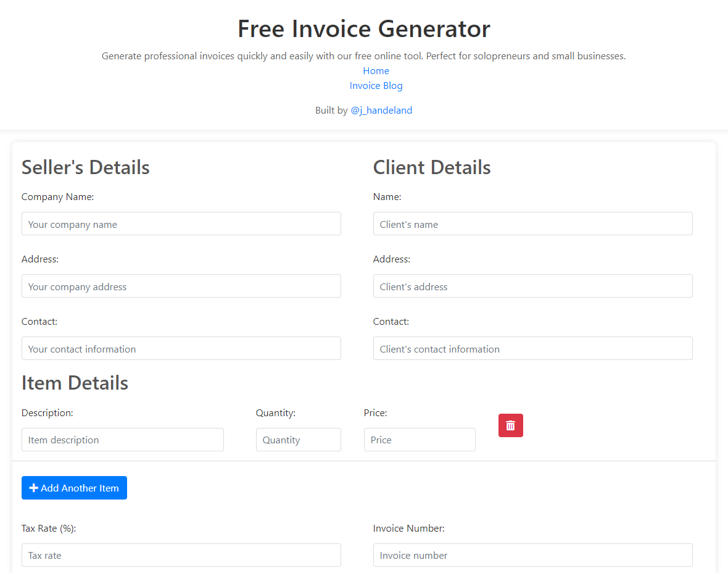The width and height of the screenshot is (728, 573).
Task: Click the seller's Contact information field
Action: (181, 348)
